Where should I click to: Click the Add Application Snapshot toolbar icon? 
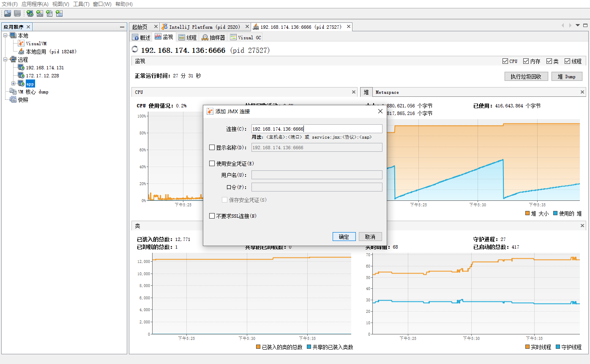coord(59,14)
